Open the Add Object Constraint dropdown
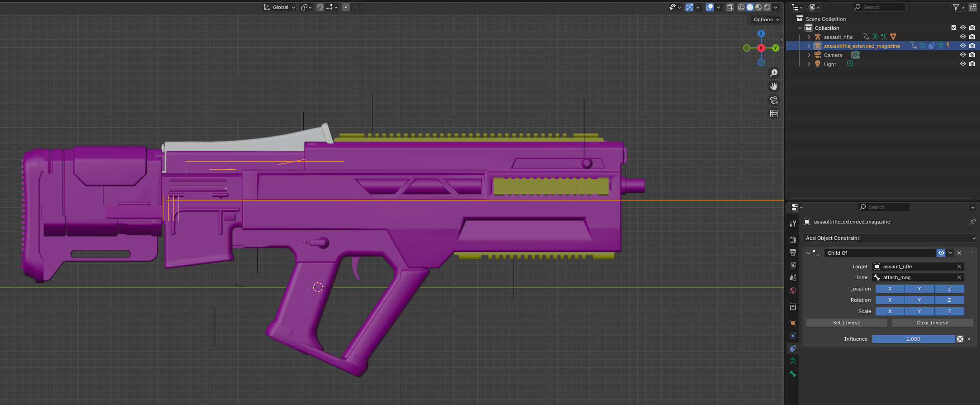The width and height of the screenshot is (980, 405). pyautogui.click(x=890, y=238)
